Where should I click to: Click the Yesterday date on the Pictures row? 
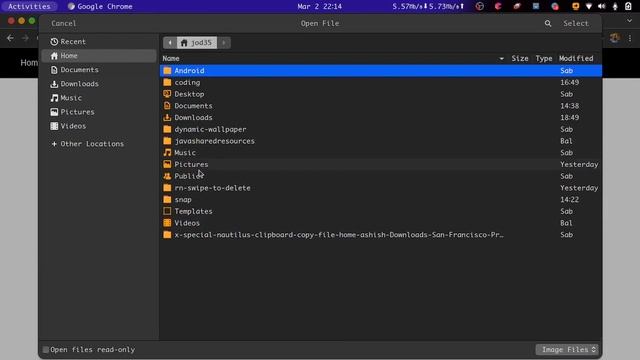(x=579, y=164)
